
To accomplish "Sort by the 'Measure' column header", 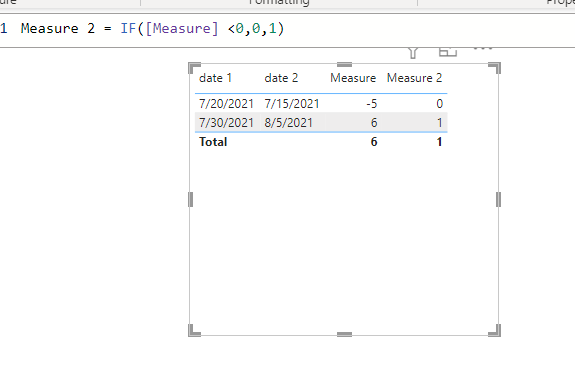I will [x=353, y=78].
